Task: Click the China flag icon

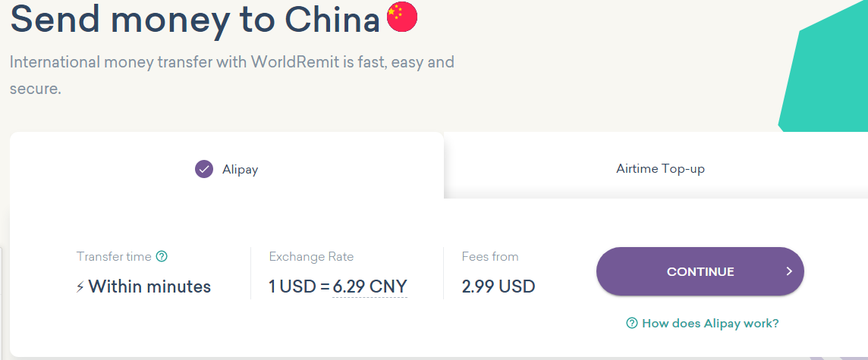Action: coord(402,17)
